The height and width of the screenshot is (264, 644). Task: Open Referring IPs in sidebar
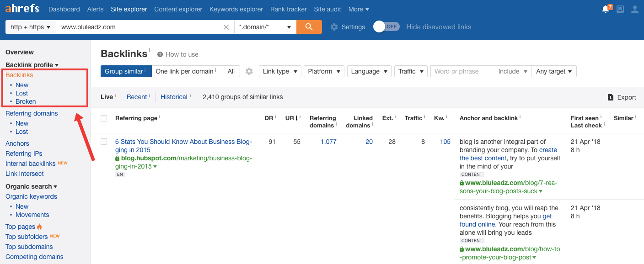click(24, 153)
